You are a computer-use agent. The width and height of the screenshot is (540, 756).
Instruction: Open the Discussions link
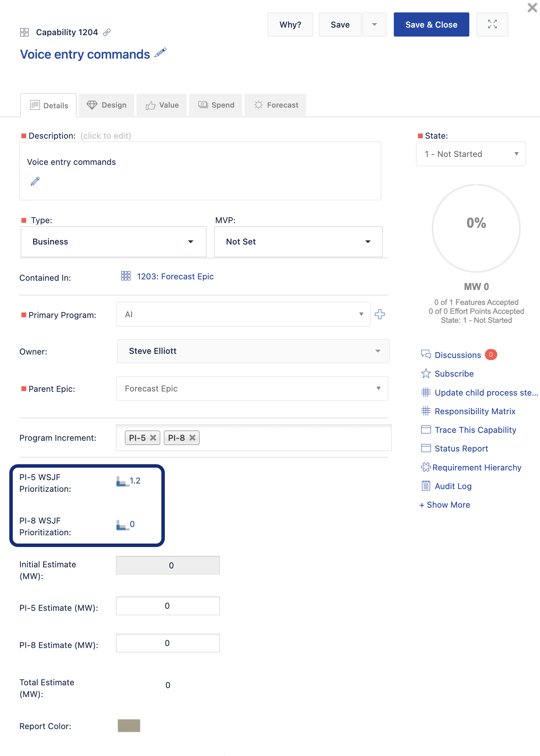(x=458, y=355)
